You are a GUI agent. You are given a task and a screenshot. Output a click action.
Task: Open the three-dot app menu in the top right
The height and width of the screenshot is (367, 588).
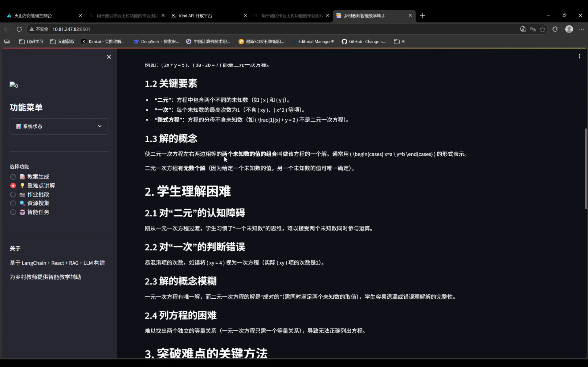pyautogui.click(x=579, y=56)
